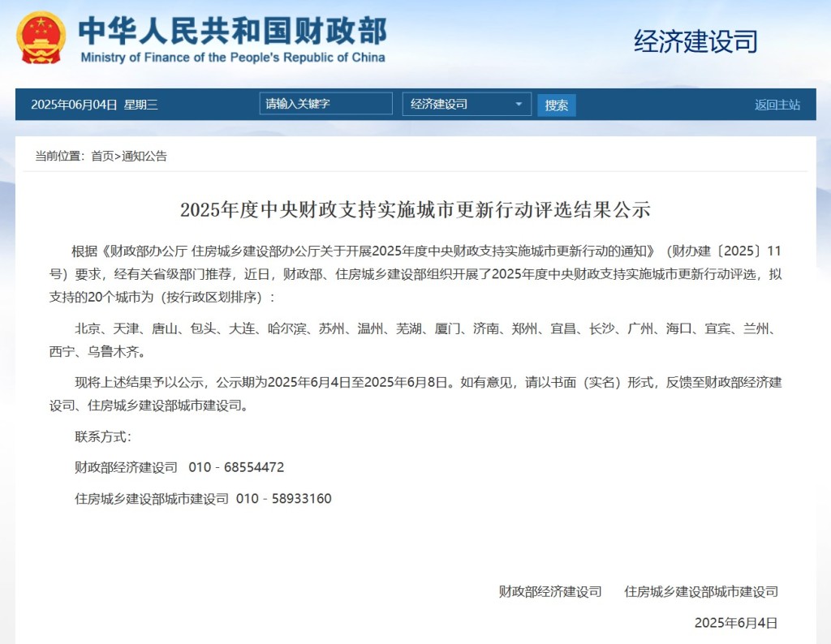Click the 联系方式 heading

click(102, 436)
